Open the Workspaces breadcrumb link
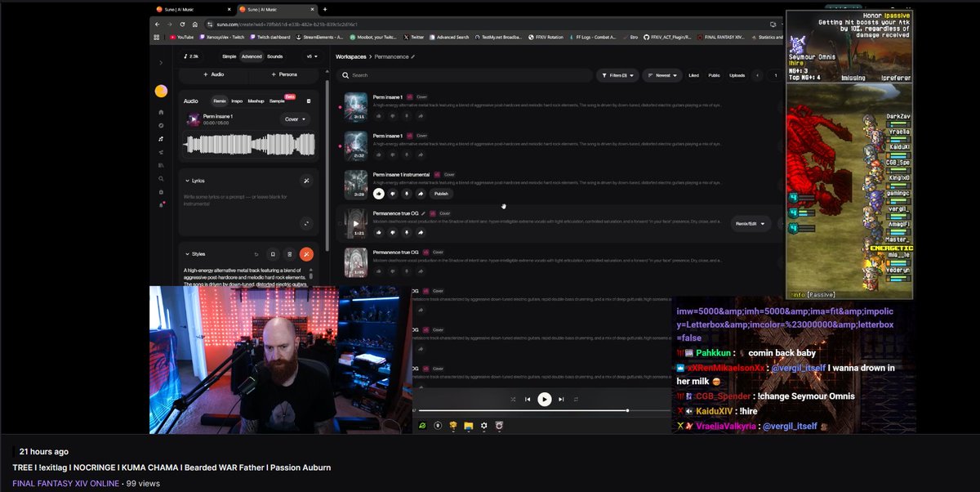Image resolution: width=980 pixels, height=492 pixels. 352,56
